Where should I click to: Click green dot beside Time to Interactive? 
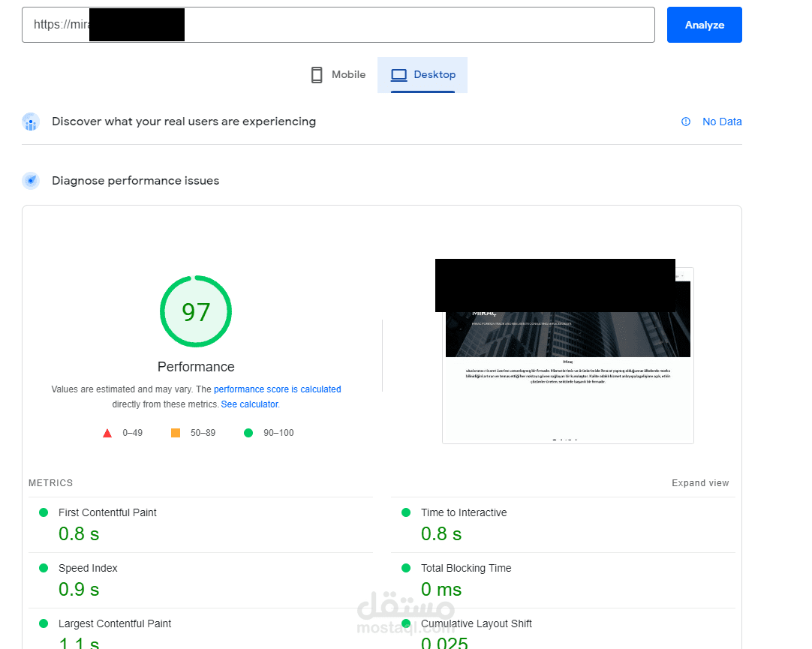(x=406, y=512)
